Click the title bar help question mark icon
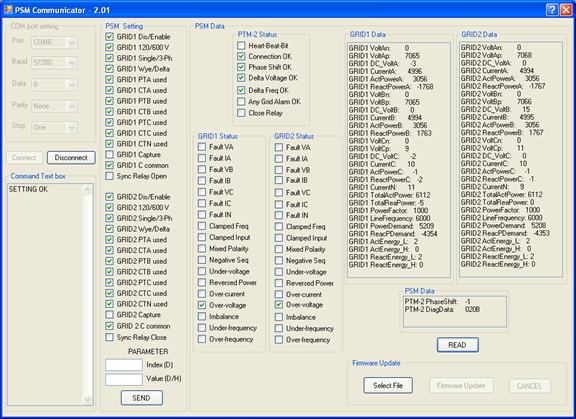 (x=552, y=10)
